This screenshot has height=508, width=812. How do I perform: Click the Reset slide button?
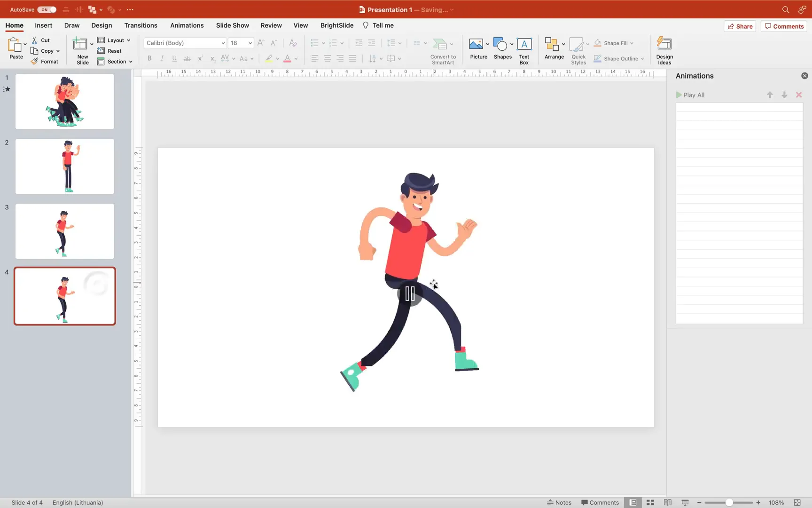click(x=109, y=51)
